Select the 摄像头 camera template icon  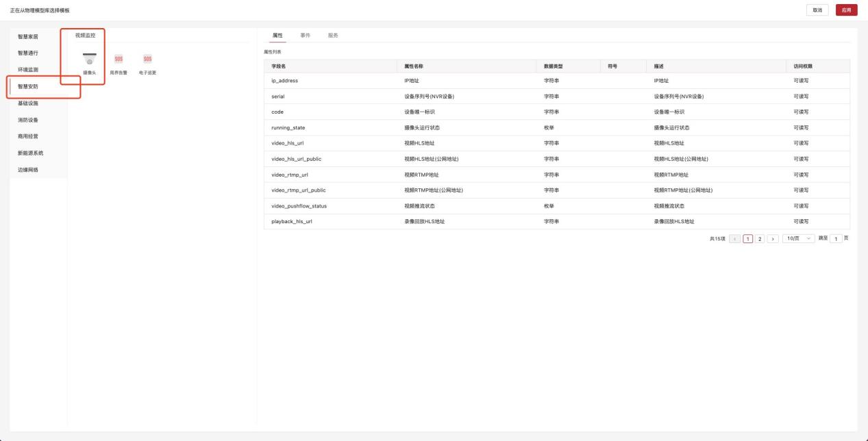pos(89,60)
